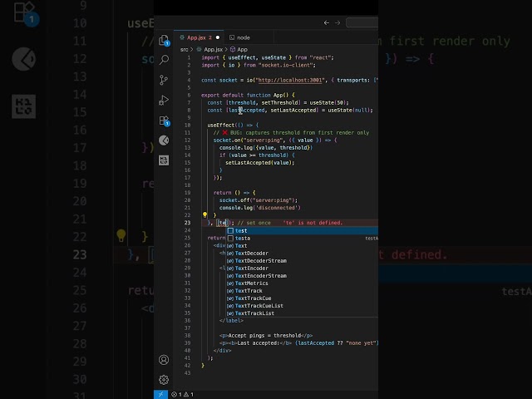Go forward using the right navigation arrow
The width and height of the screenshot is (532, 399).
pyautogui.click(x=337, y=22)
